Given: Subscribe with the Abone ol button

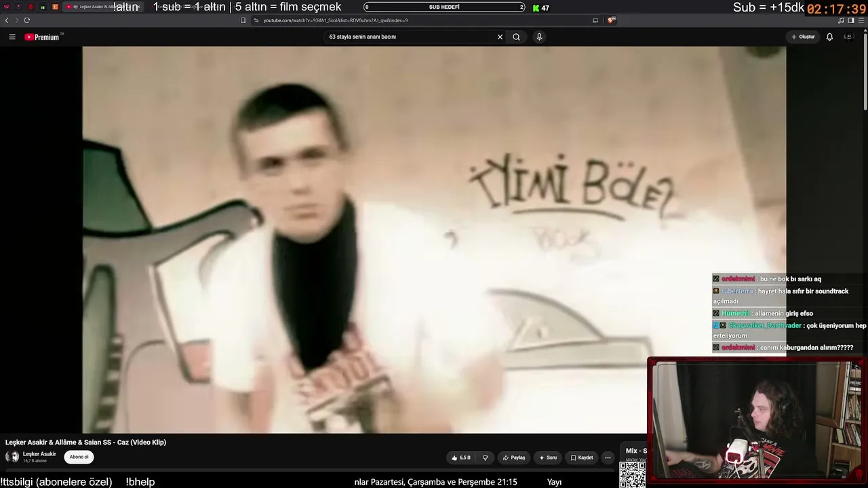Looking at the screenshot, I should coord(79,457).
